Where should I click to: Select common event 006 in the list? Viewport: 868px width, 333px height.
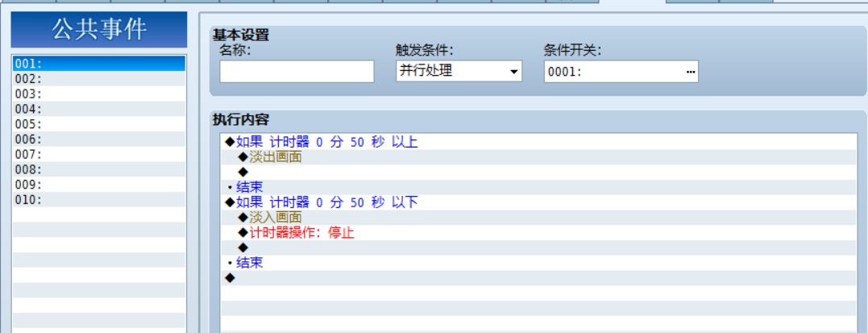[99, 139]
